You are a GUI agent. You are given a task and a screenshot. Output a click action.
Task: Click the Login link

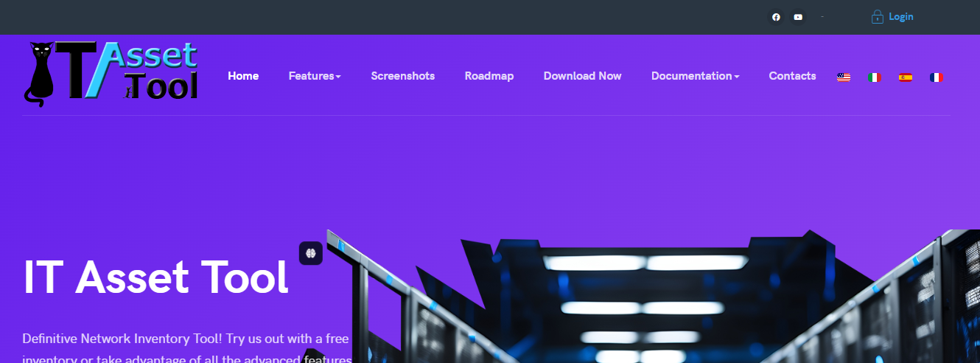pos(900,16)
